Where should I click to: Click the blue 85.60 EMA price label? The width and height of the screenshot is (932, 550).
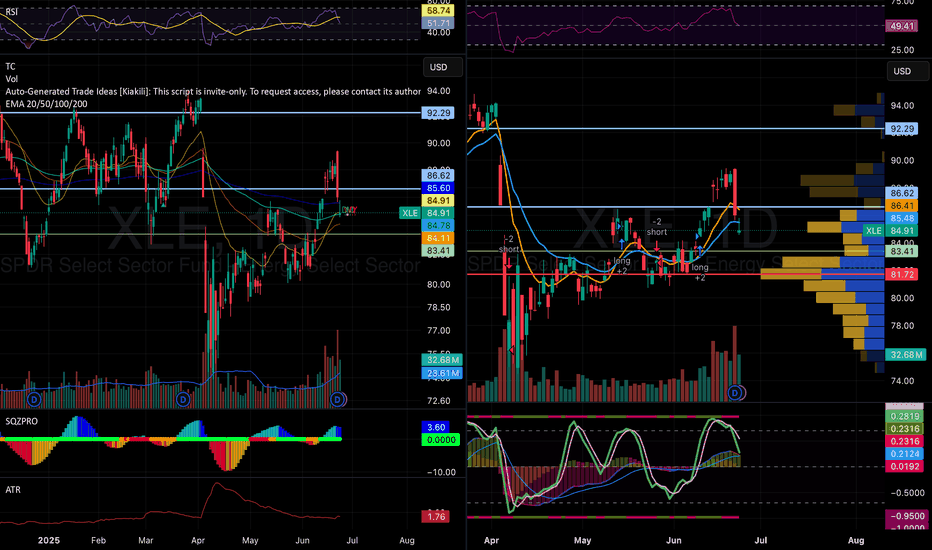(438, 188)
